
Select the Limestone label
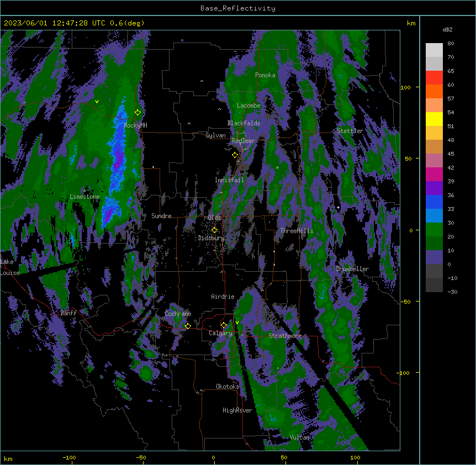point(84,197)
